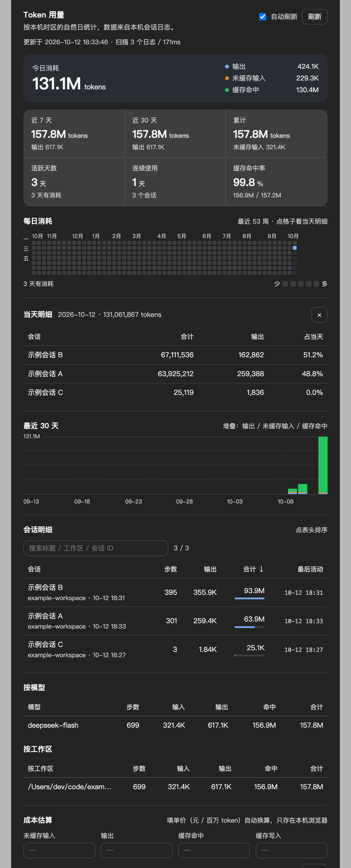Click the 连续使用 card
The image size is (351, 868).
tap(175, 182)
